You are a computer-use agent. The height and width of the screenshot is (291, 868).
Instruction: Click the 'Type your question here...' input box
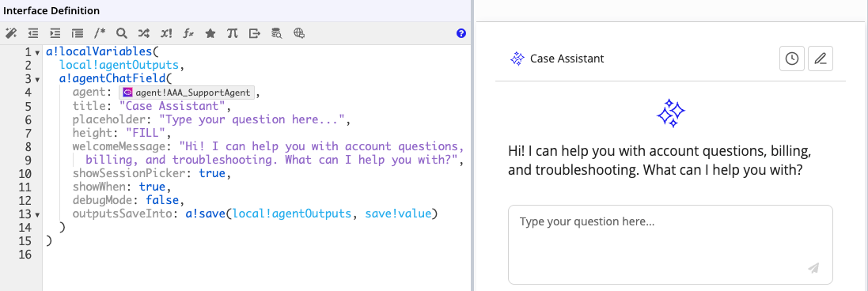pyautogui.click(x=670, y=244)
